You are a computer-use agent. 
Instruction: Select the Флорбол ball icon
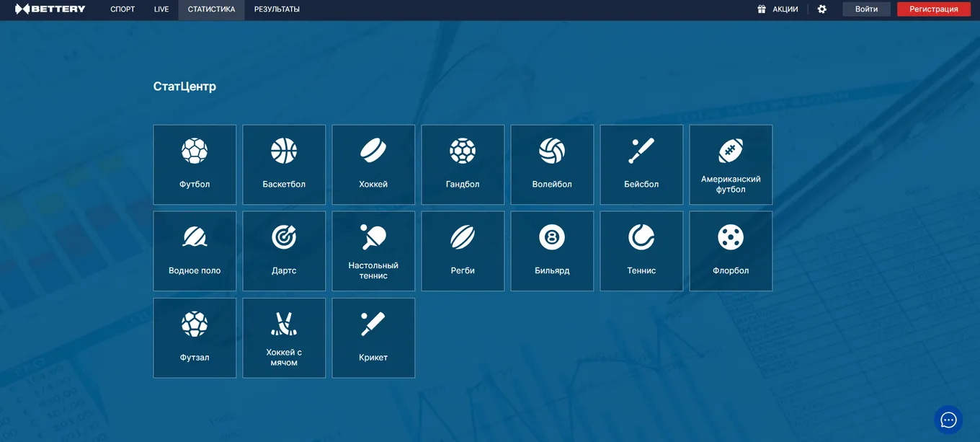click(x=731, y=237)
